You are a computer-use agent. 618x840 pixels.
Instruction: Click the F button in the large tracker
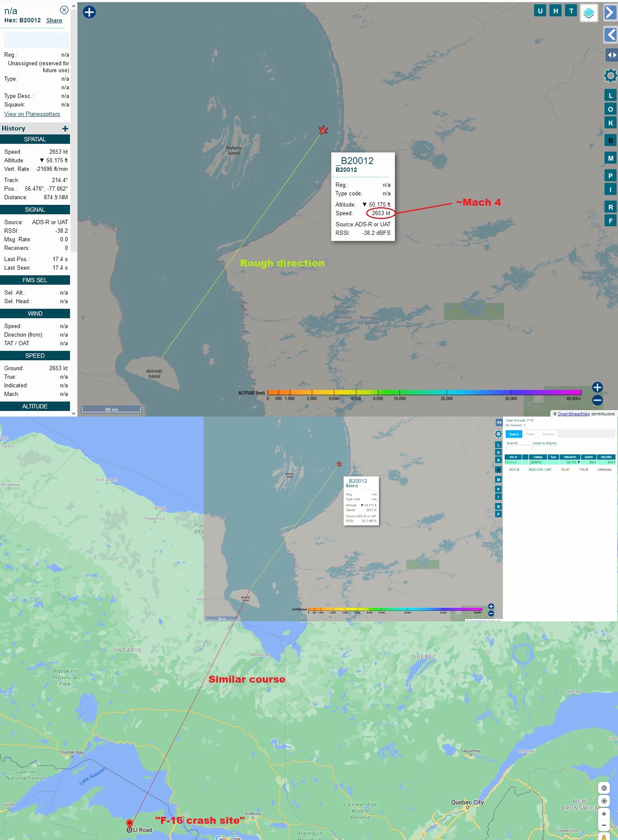coord(610,221)
